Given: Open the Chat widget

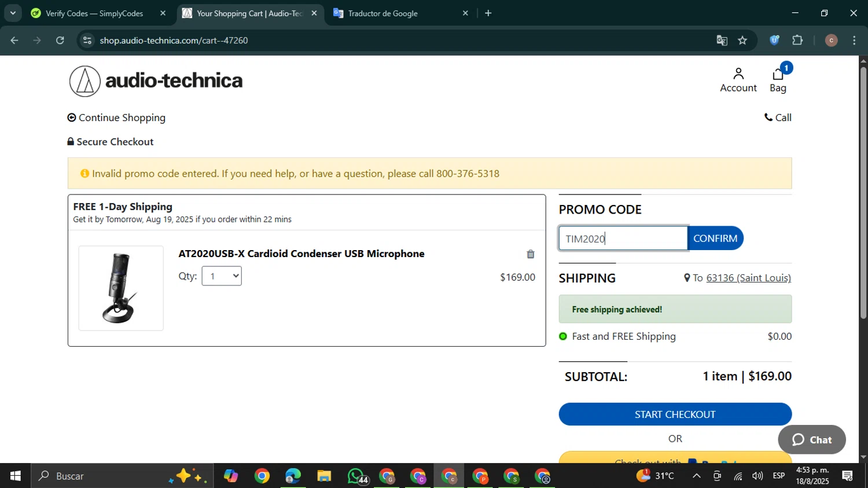Looking at the screenshot, I should pyautogui.click(x=811, y=439).
